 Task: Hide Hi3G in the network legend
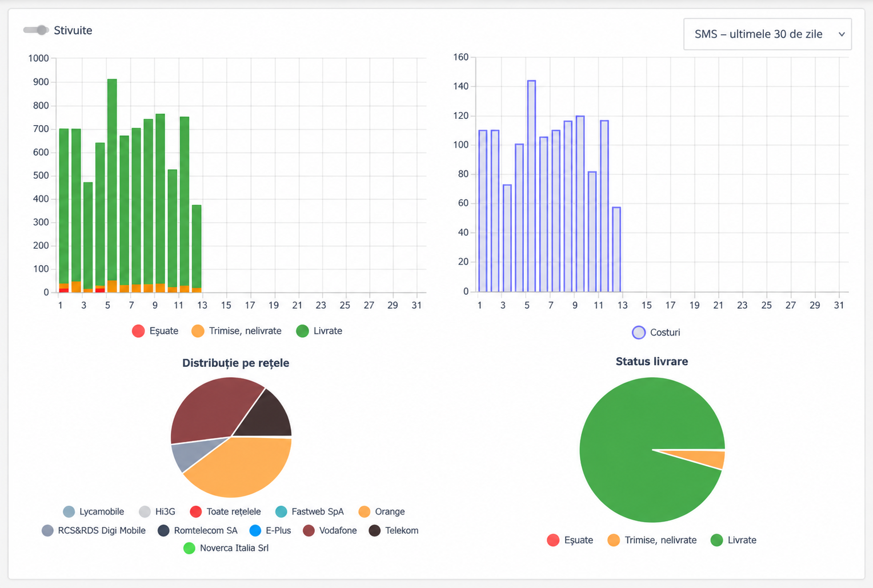click(x=157, y=511)
